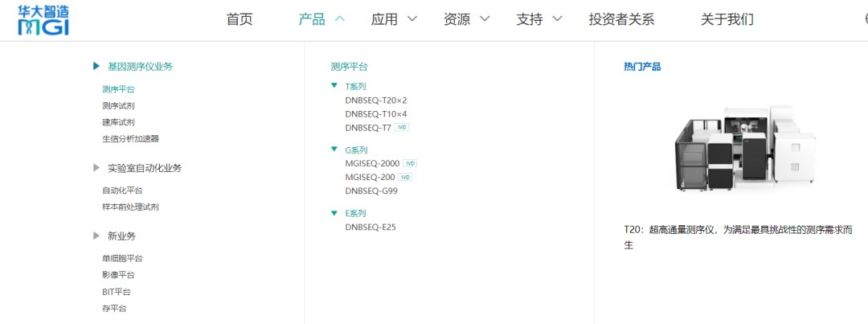Open 生信分析加速器 link
868x324 pixels.
coord(131,138)
